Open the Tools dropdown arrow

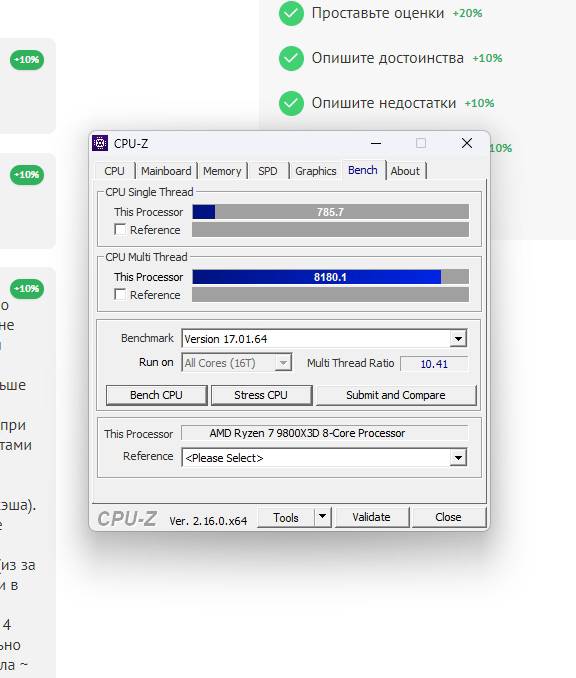[322, 517]
